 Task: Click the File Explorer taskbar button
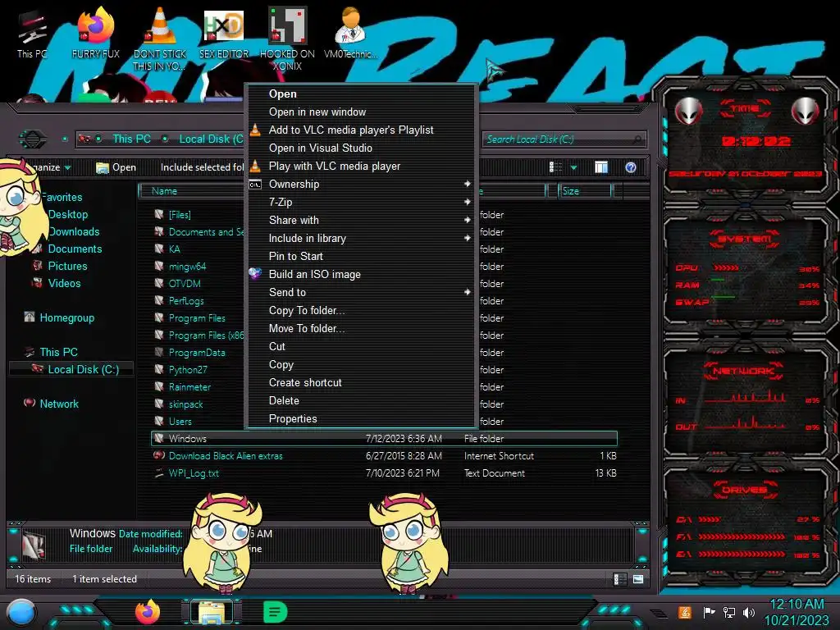211,612
